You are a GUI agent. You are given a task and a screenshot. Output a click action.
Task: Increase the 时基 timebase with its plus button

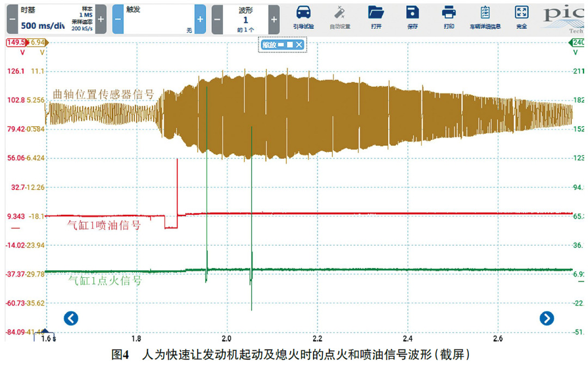[x=101, y=19]
